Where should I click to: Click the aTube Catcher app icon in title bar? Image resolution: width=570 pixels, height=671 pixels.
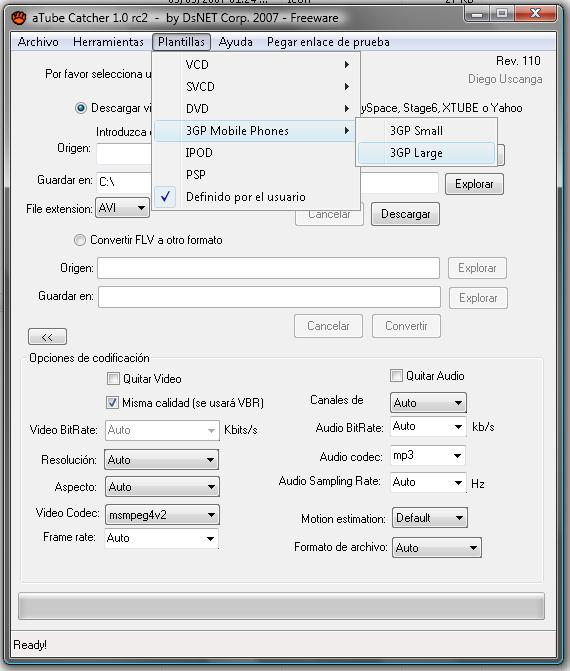pos(19,18)
